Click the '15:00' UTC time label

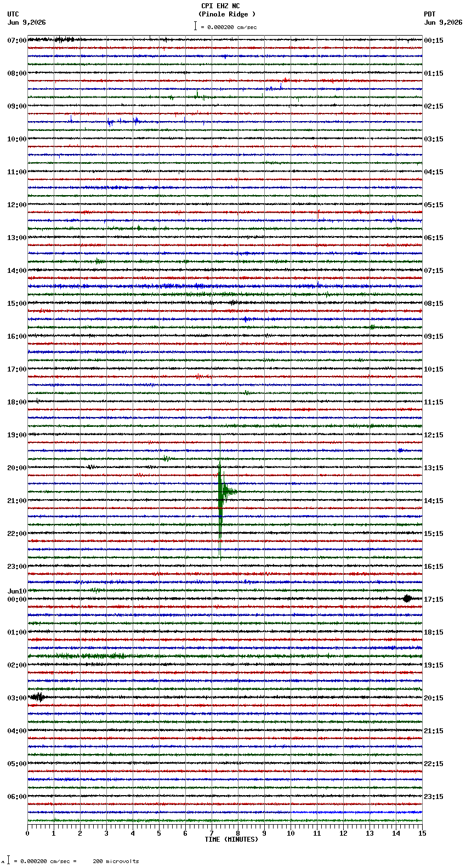[17, 304]
